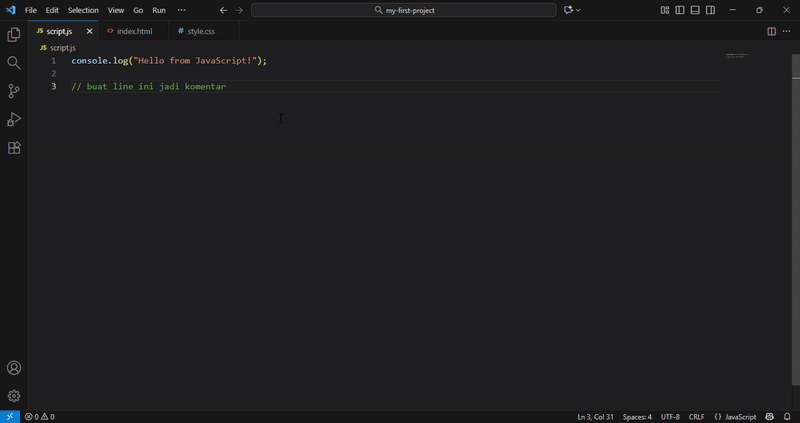Image resolution: width=800 pixels, height=423 pixels.
Task: Open the Selection menu
Action: click(x=83, y=10)
